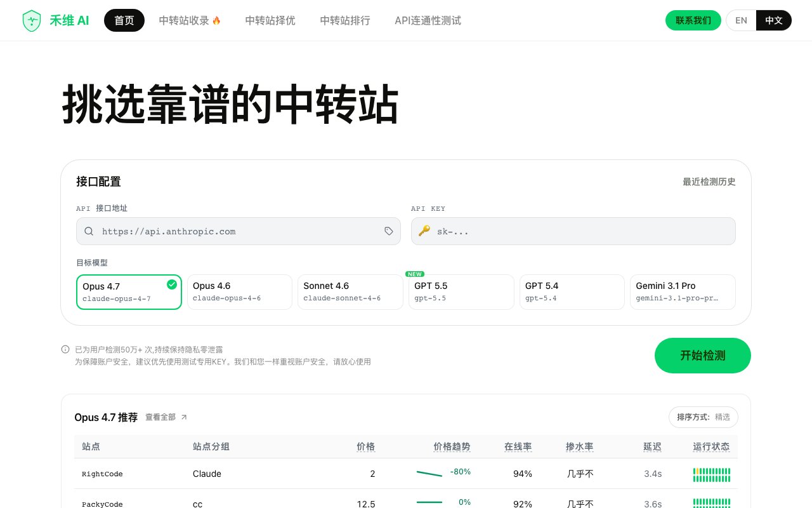Open the 中转站择优 nav item
The image size is (812, 508).
tap(270, 20)
